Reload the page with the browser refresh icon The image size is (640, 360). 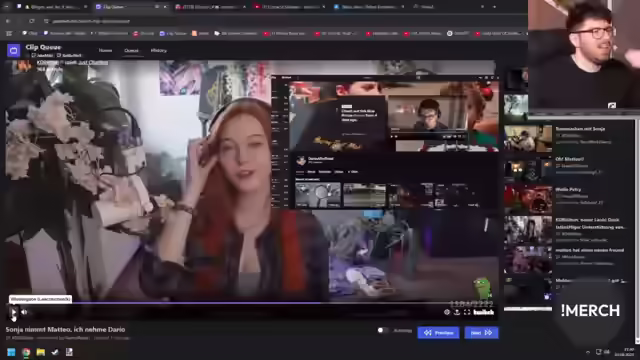pyautogui.click(x=32, y=21)
